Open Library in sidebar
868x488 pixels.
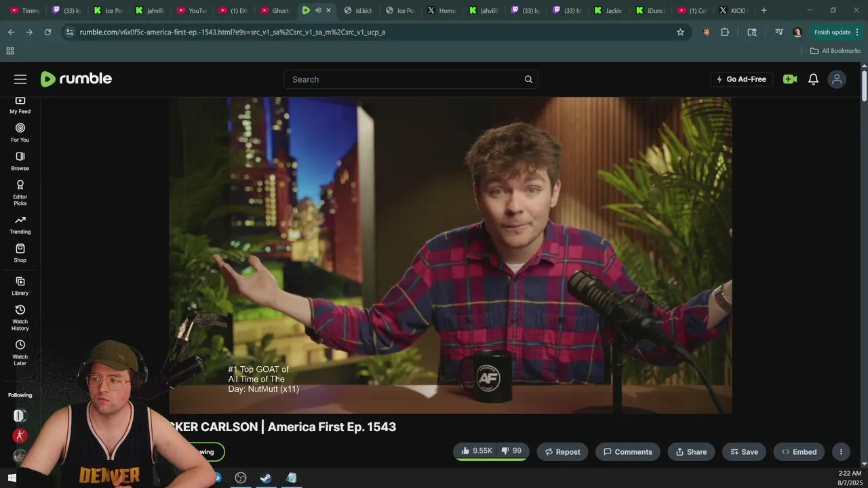20,286
